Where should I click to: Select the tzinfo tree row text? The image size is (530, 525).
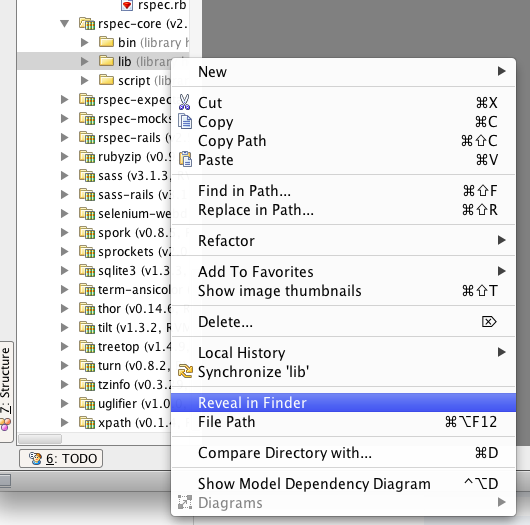click(135, 384)
